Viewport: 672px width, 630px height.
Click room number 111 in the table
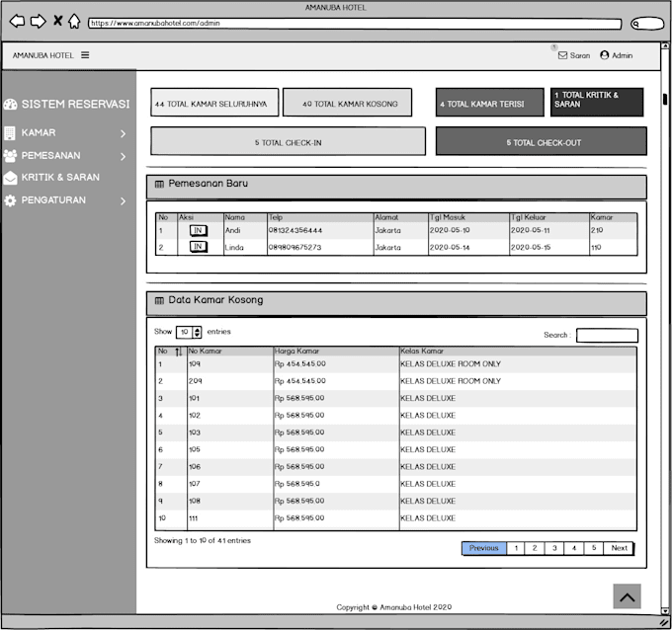(x=194, y=518)
